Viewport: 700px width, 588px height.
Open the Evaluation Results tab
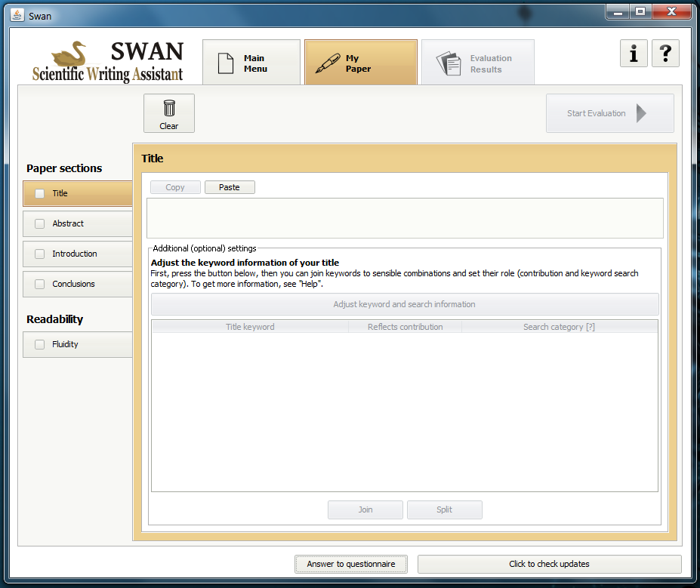pos(478,63)
